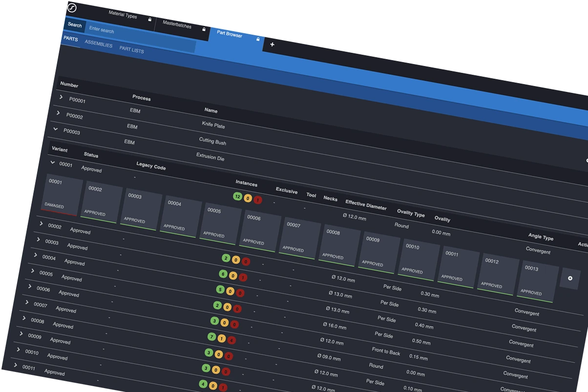Open the Part Lists sub-tab
The height and width of the screenshot is (392, 588).
(131, 50)
